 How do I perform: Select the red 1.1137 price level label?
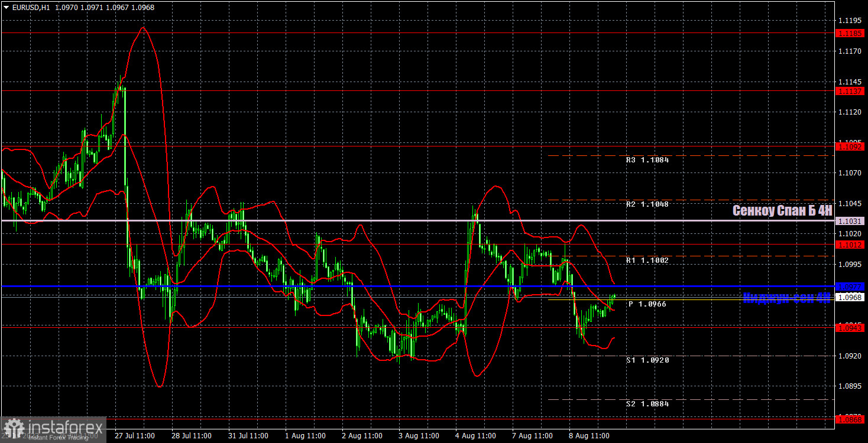tap(850, 91)
